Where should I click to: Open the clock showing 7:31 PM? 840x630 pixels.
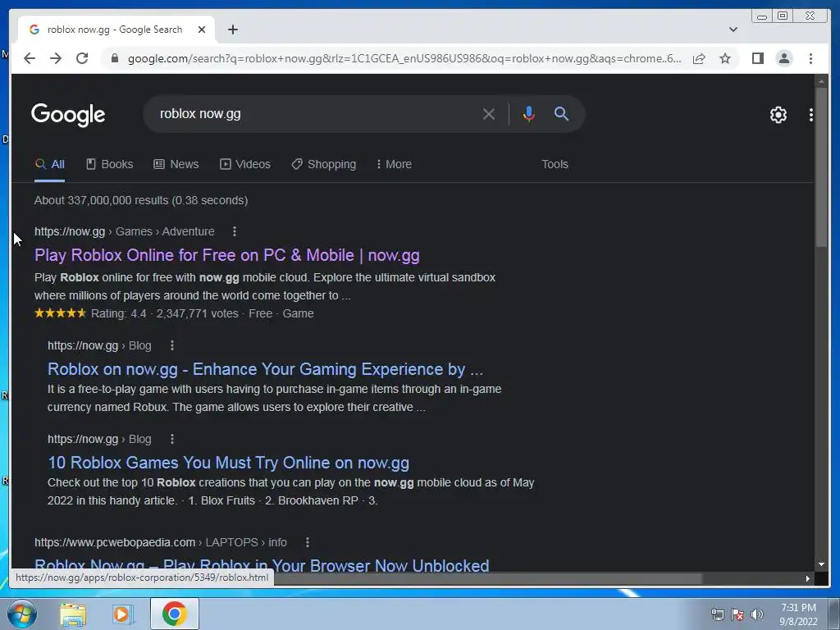tap(798, 614)
